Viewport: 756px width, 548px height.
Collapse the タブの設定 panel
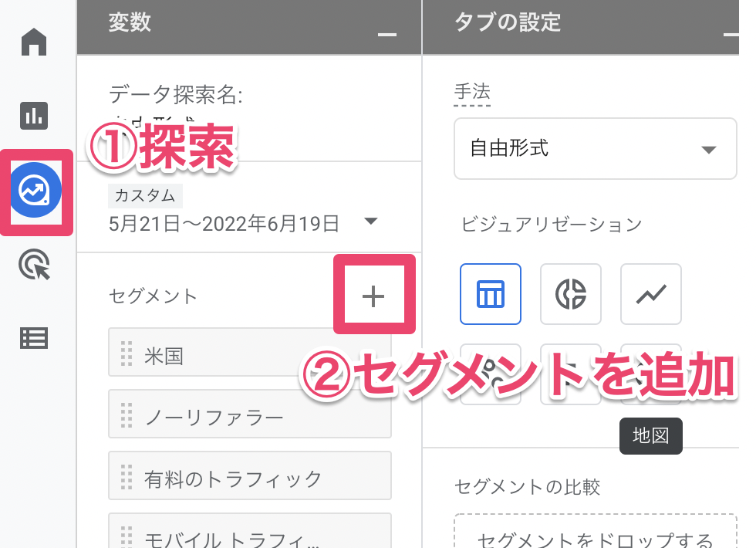pyautogui.click(x=731, y=35)
